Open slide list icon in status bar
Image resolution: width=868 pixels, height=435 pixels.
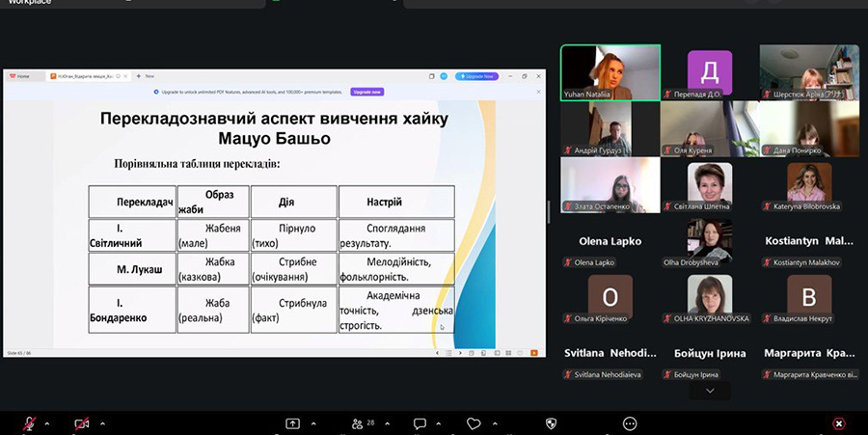pyautogui.click(x=448, y=353)
